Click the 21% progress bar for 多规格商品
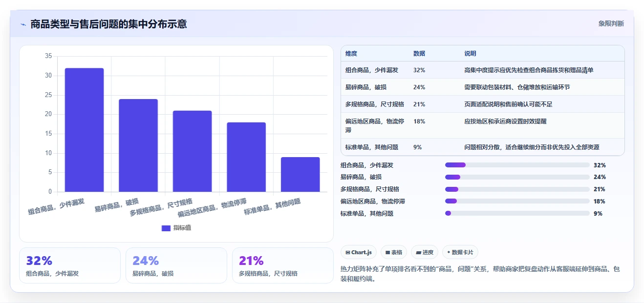Viewport: 644px width, 303px height. click(x=517, y=189)
